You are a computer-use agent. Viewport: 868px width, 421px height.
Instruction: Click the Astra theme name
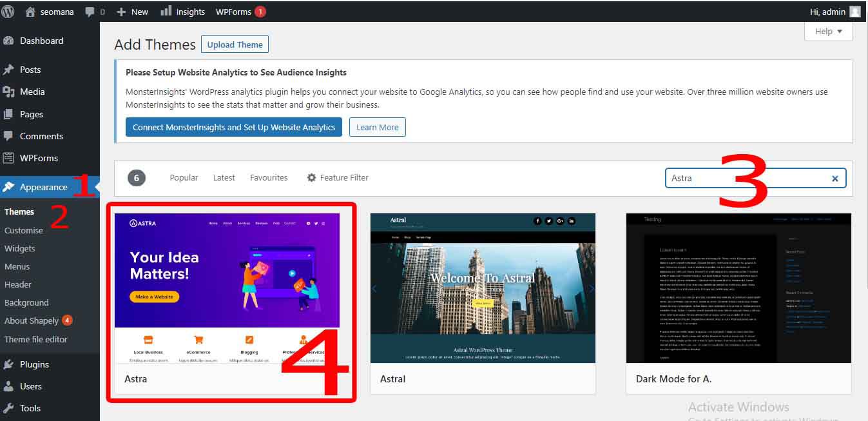[136, 379]
